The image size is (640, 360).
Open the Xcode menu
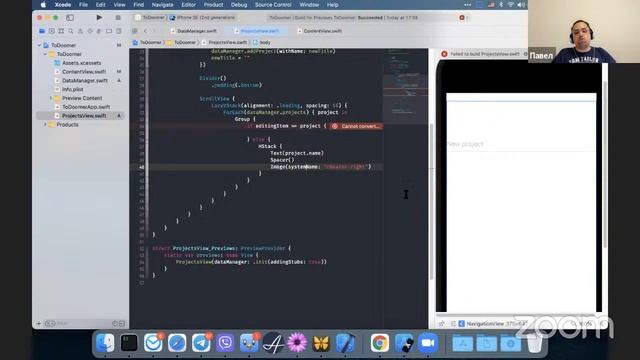pyautogui.click(x=63, y=5)
